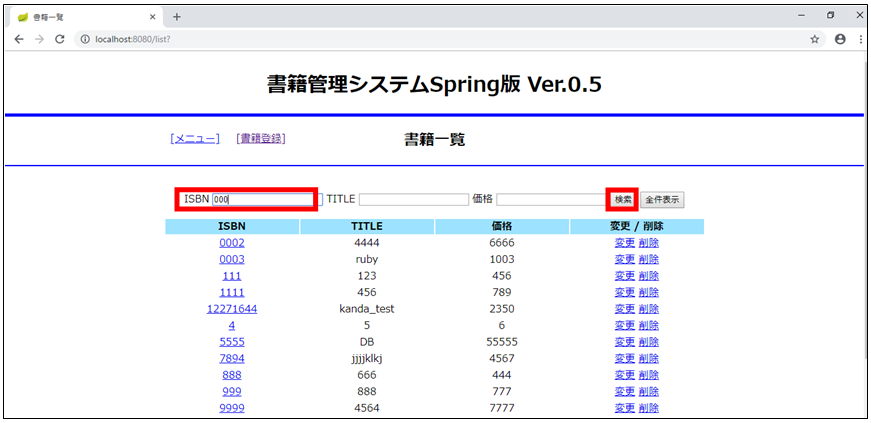Reload the page with refresh icon
This screenshot has height=423, width=871.
[x=59, y=39]
